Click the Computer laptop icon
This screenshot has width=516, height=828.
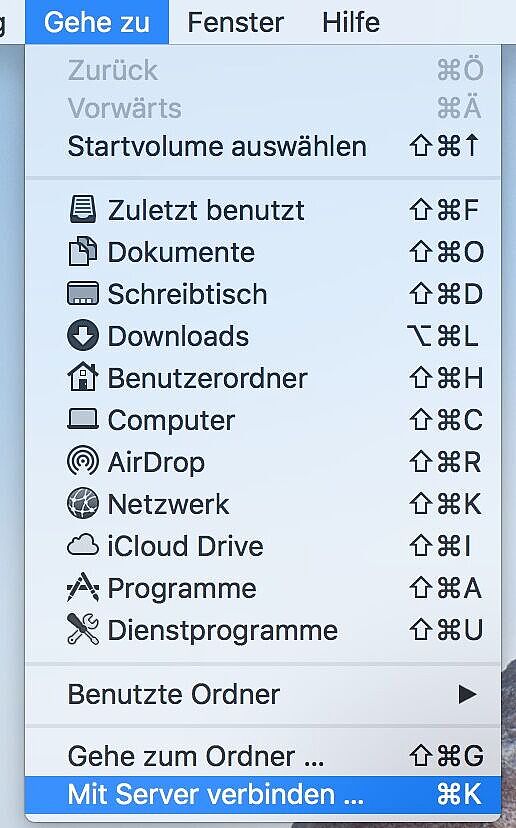point(83,419)
